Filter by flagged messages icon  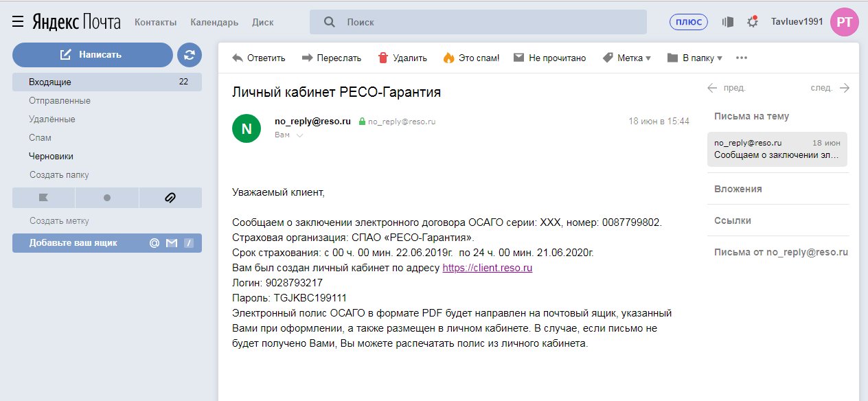click(x=43, y=198)
